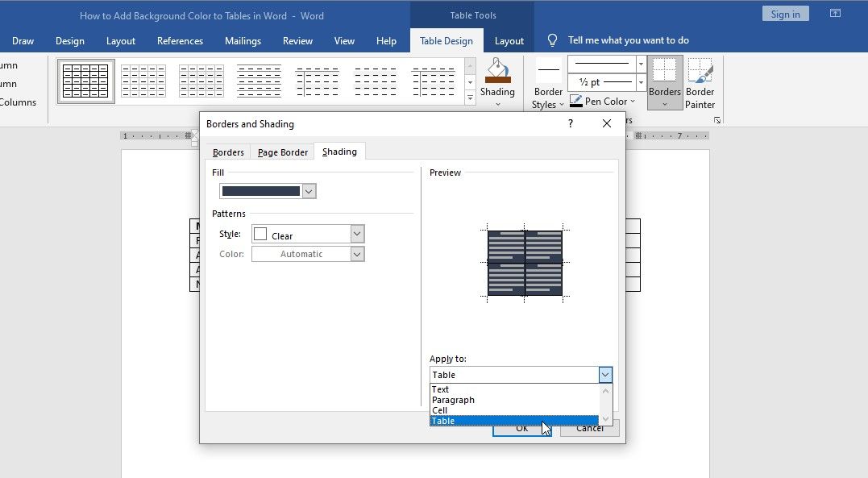
Task: Click the Sign in button
Action: (785, 14)
